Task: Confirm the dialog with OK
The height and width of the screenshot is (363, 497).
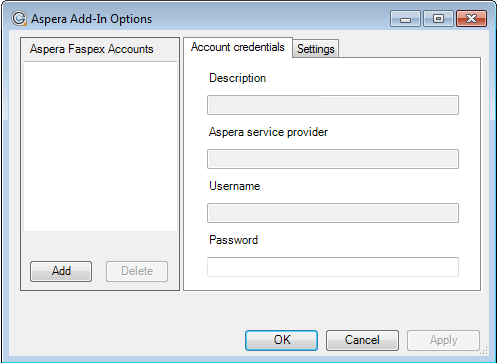Action: tap(281, 340)
